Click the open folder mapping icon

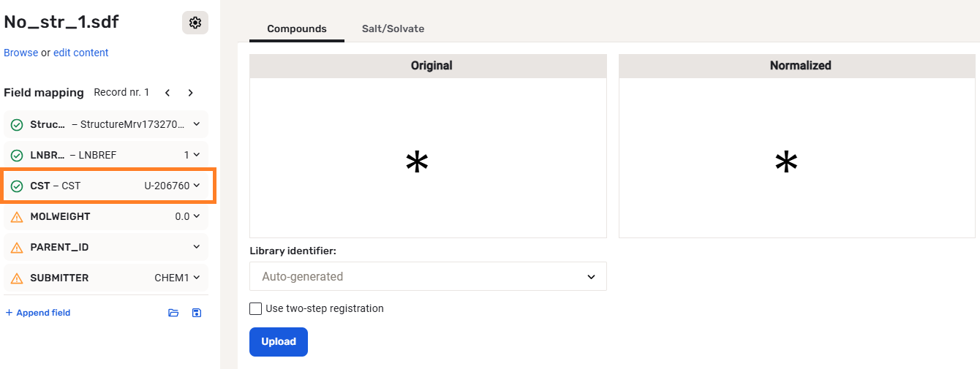(x=173, y=313)
